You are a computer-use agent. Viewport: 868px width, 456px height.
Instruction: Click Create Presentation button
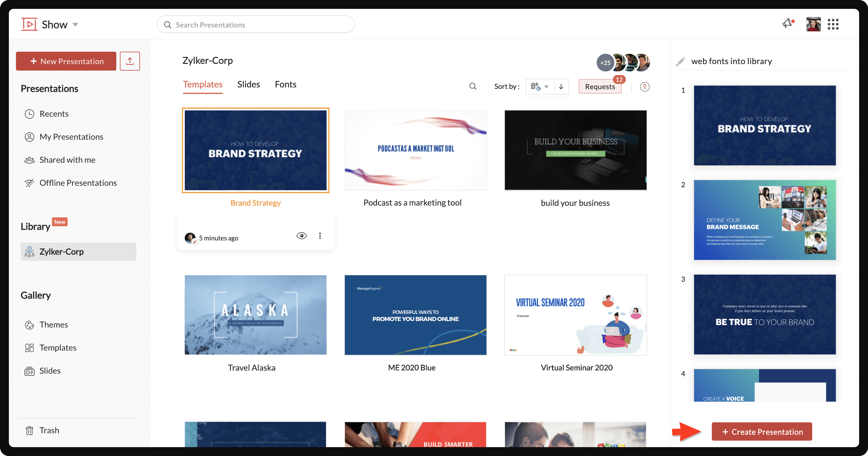(x=761, y=431)
